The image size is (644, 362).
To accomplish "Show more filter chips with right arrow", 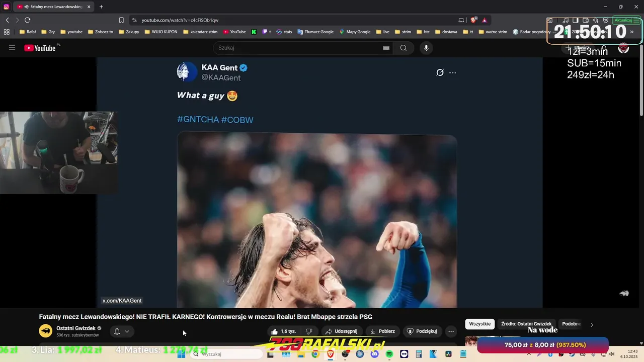I will point(592,324).
